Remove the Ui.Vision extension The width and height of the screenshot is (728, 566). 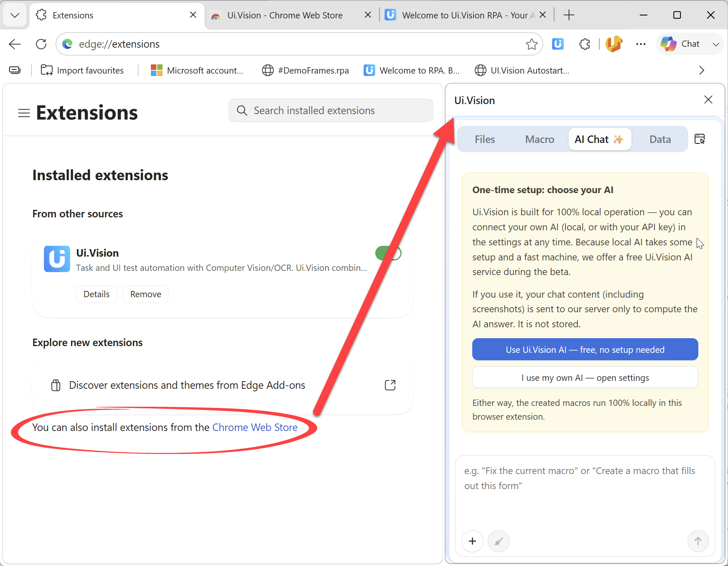pos(146,294)
